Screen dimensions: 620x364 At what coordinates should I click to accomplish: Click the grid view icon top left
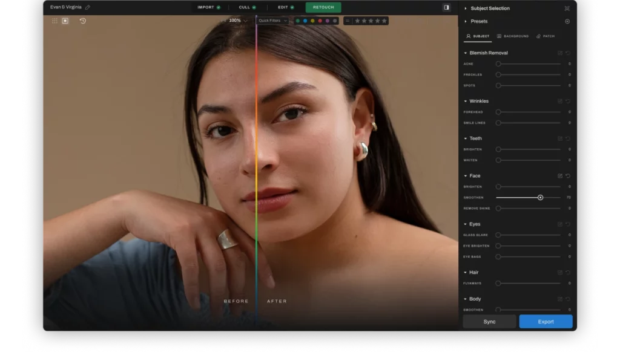(x=54, y=20)
